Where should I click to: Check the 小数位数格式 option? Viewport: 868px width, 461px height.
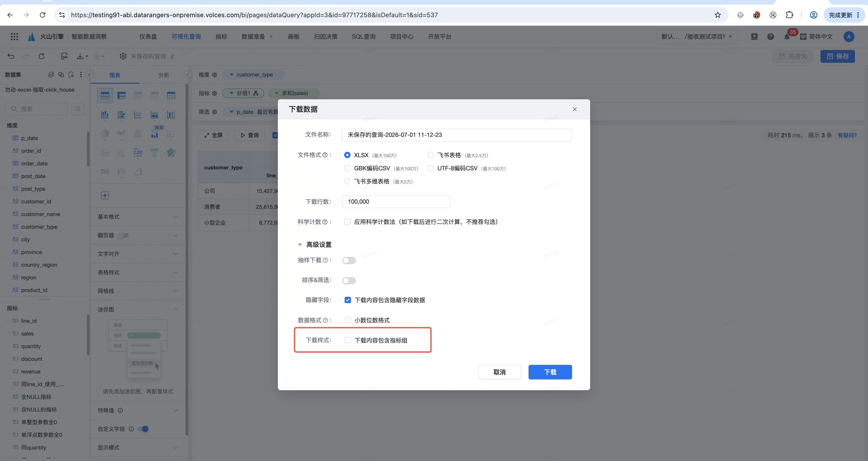pyautogui.click(x=347, y=320)
